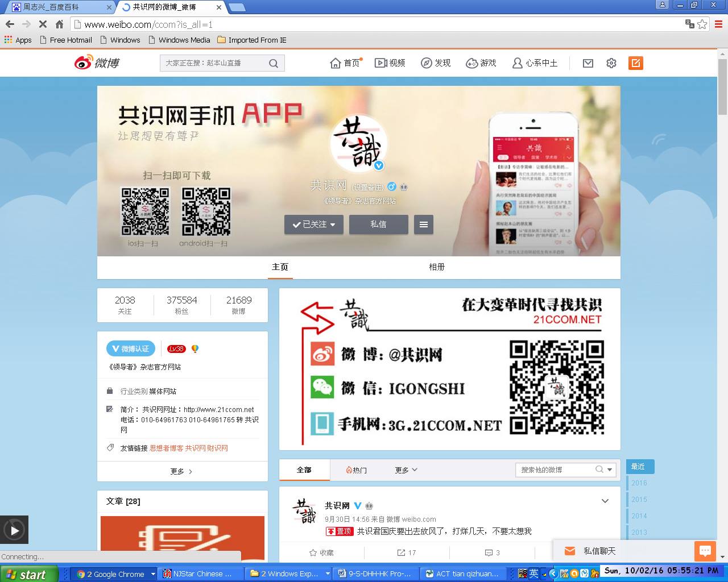
Task: Switch to NJStar Chinese in taskbar
Action: [x=201, y=574]
